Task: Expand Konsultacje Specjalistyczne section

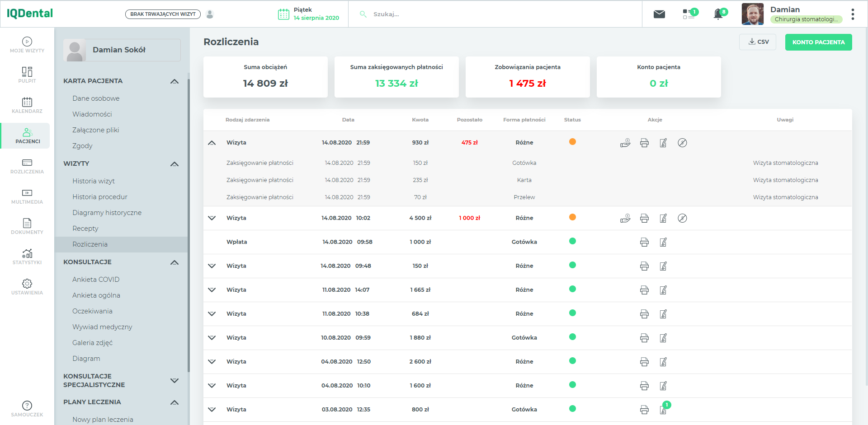Action: pos(175,380)
